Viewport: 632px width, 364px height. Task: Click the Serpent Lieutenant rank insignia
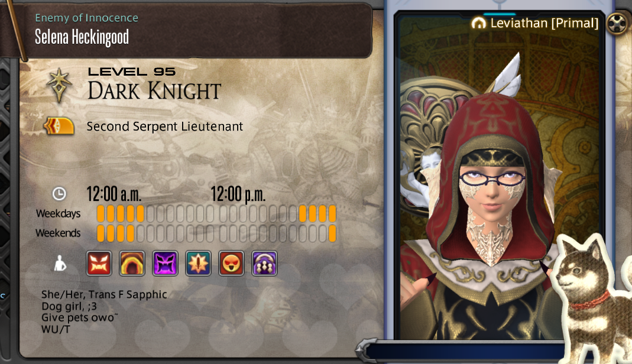[59, 126]
